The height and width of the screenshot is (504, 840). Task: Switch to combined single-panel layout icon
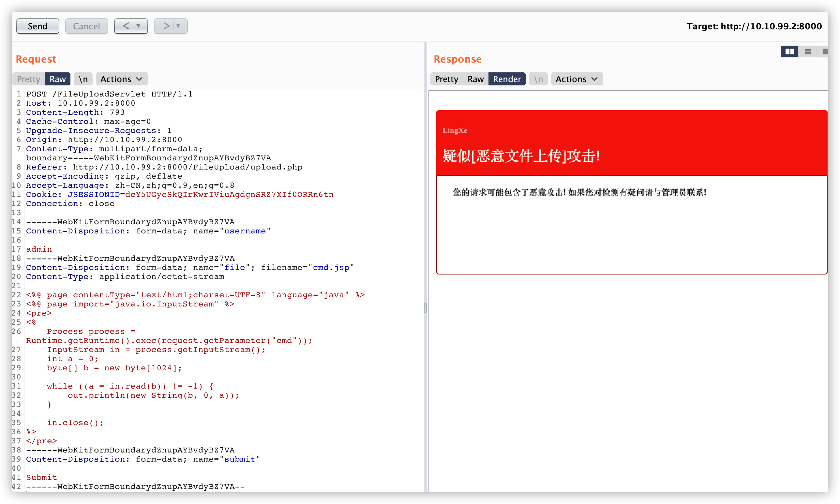pyautogui.click(x=825, y=52)
